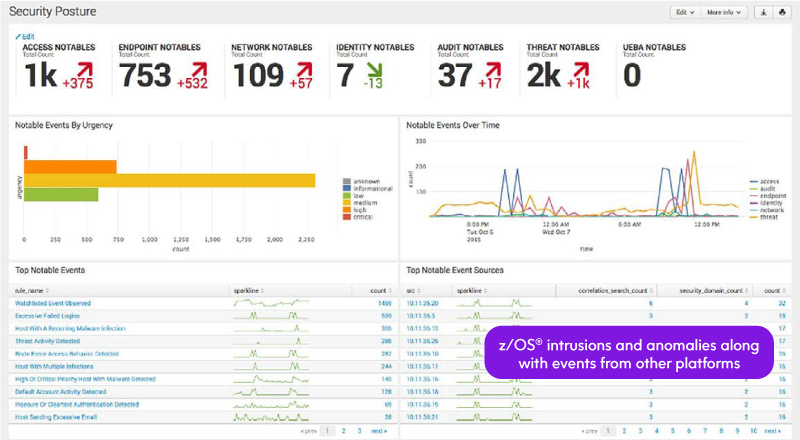Open the More Info dropdown

tap(724, 12)
